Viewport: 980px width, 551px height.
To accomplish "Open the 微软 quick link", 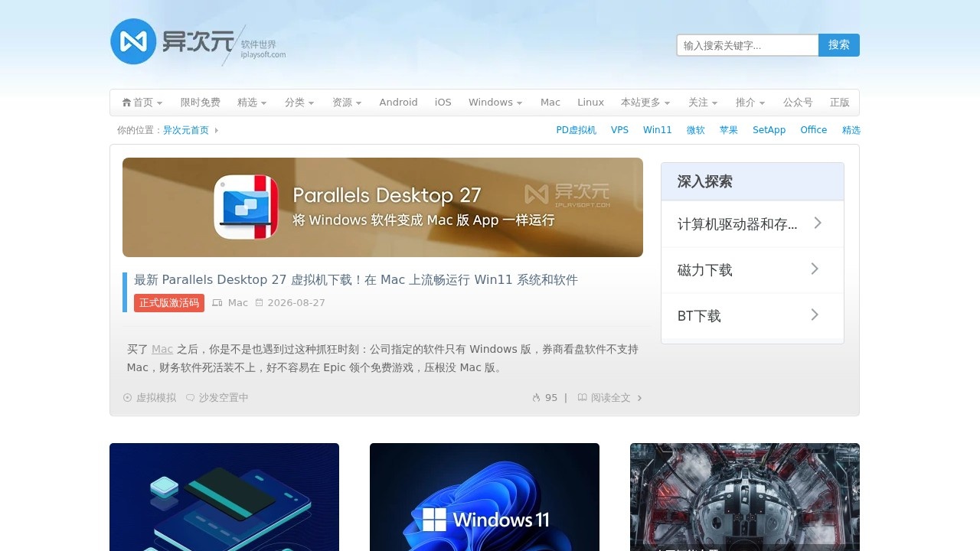I will tap(696, 130).
